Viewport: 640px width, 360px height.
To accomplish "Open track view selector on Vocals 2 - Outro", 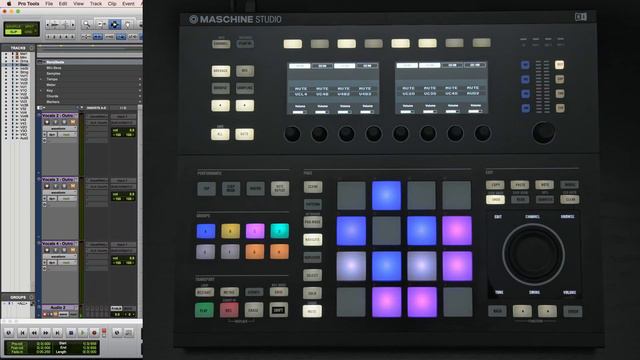I will tap(60, 128).
